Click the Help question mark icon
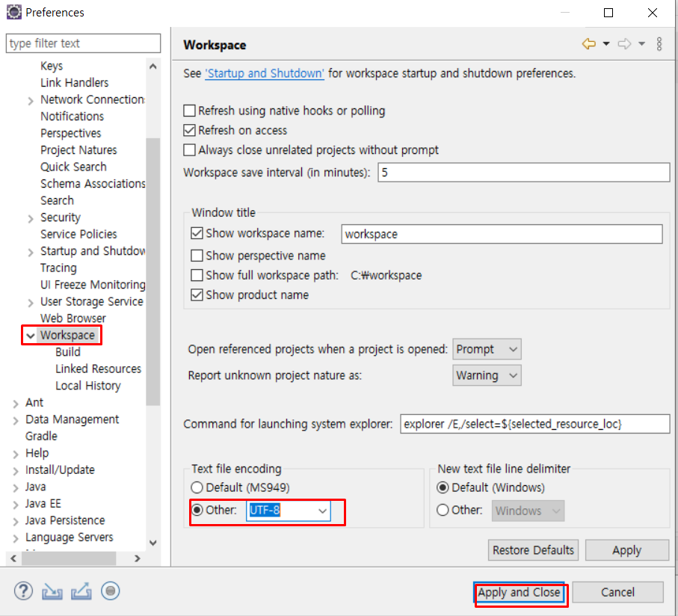This screenshot has width=678, height=616. tap(23, 591)
